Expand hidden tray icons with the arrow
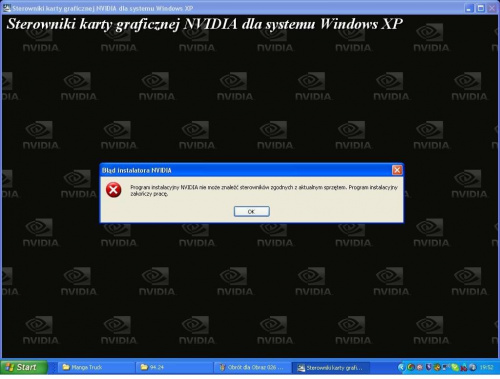500x379 pixels. tap(401, 367)
